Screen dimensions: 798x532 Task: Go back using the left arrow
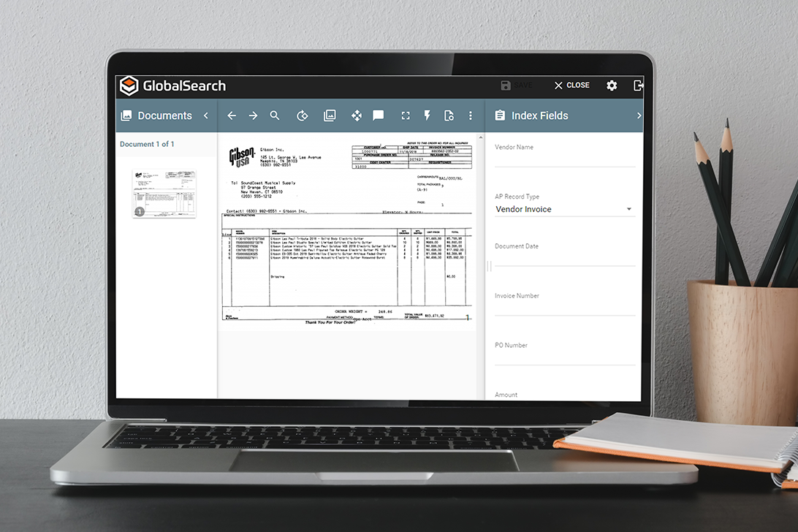(232, 115)
